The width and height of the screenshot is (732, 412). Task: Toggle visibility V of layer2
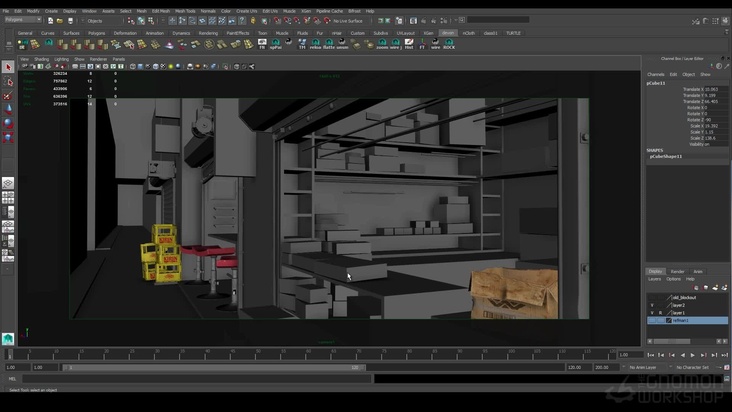coord(652,305)
